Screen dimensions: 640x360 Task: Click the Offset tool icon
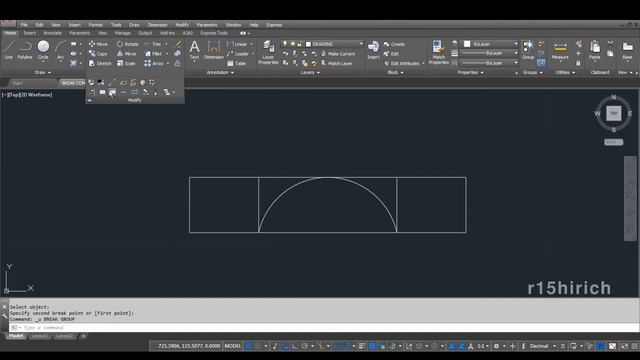tap(178, 63)
